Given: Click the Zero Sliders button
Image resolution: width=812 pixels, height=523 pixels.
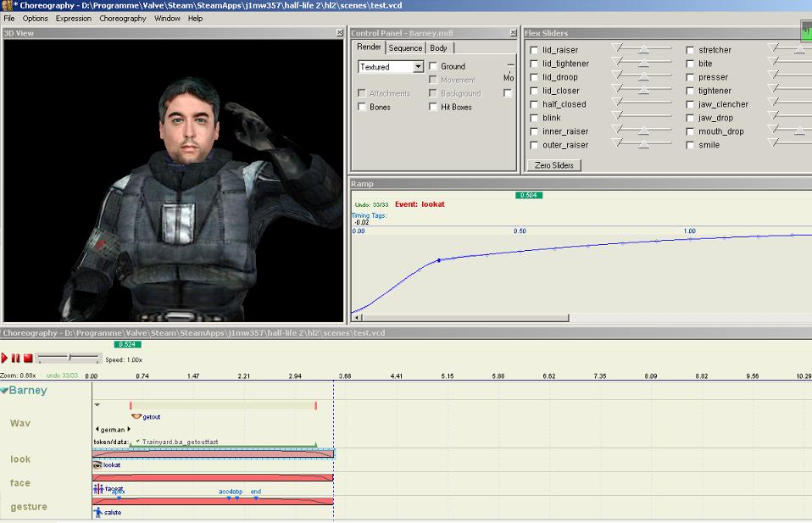Looking at the screenshot, I should tap(554, 165).
